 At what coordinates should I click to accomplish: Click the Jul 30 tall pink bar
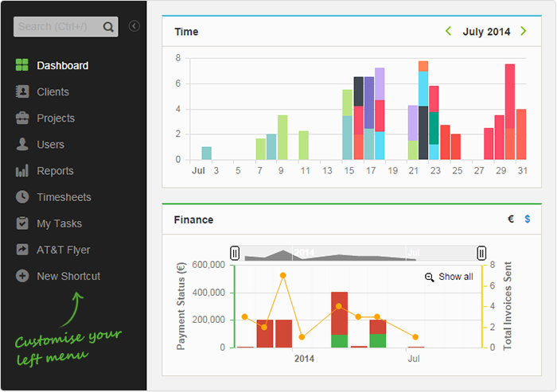[x=510, y=96]
